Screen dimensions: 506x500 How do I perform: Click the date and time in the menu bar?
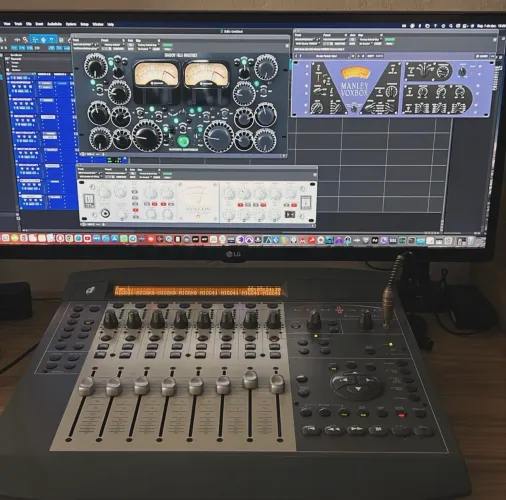(491, 26)
